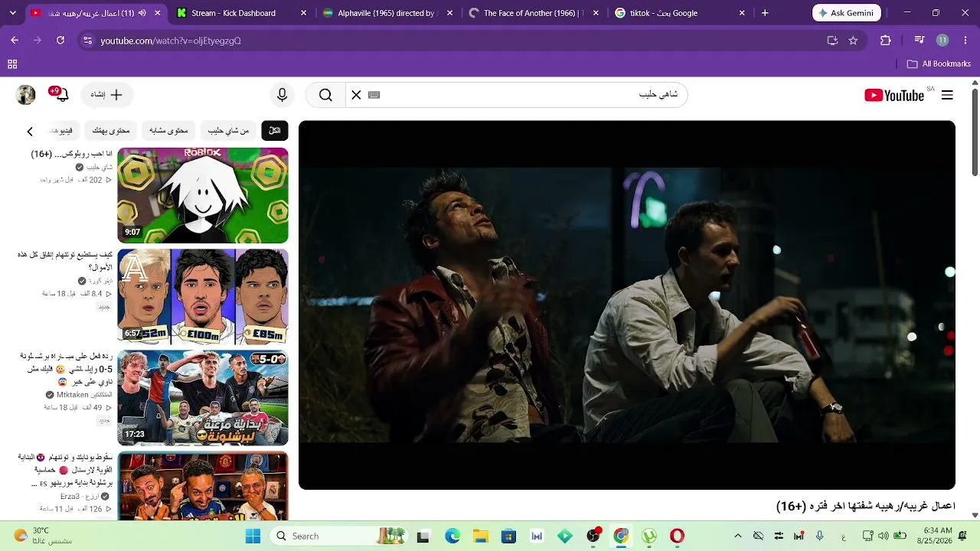Open the media controls icon in Chrome toolbar

pos(920,41)
